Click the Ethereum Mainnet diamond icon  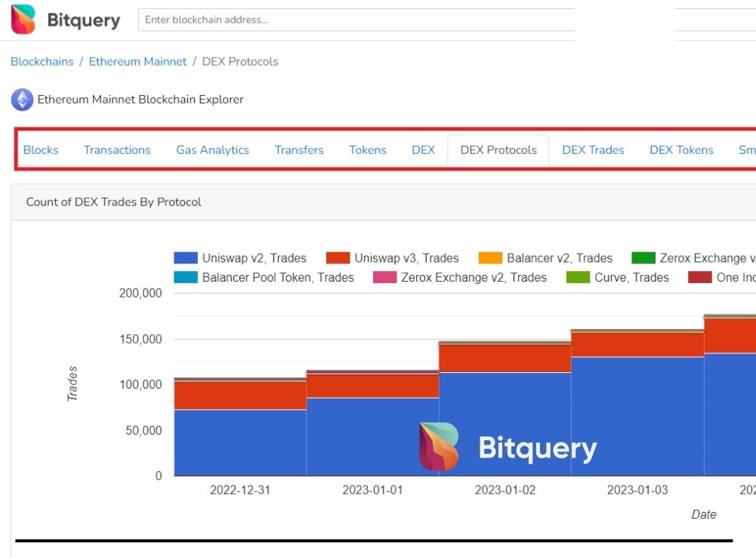(22, 100)
